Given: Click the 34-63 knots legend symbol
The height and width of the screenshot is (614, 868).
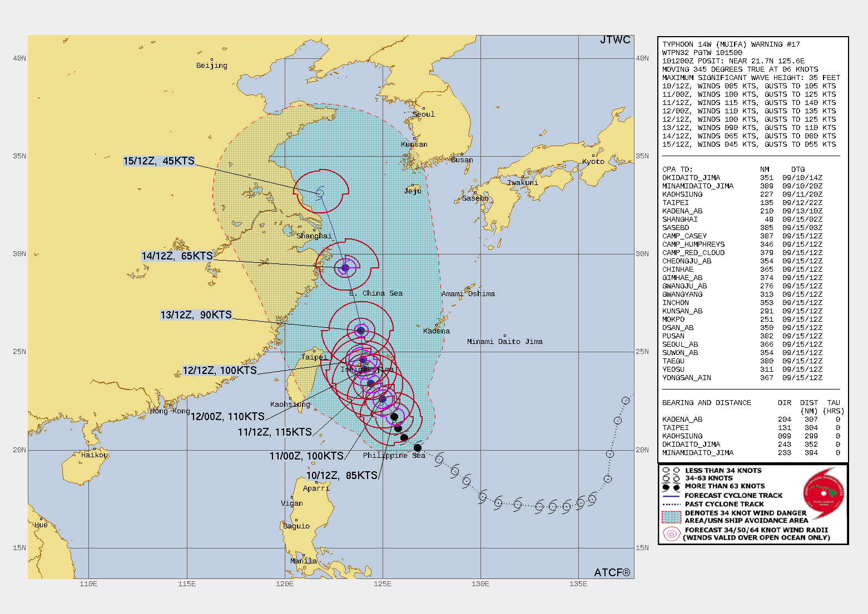Looking at the screenshot, I should (x=671, y=478).
